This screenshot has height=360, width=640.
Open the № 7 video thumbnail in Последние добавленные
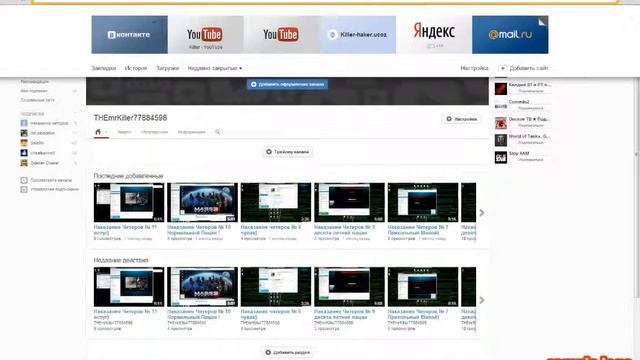(x=423, y=202)
